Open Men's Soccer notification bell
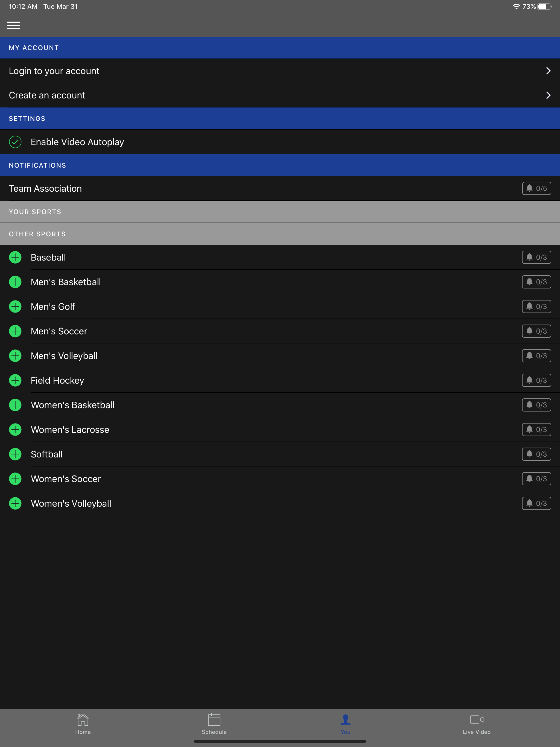 click(536, 331)
